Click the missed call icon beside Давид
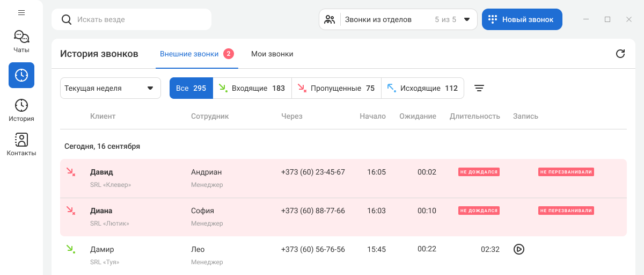 [x=70, y=172]
